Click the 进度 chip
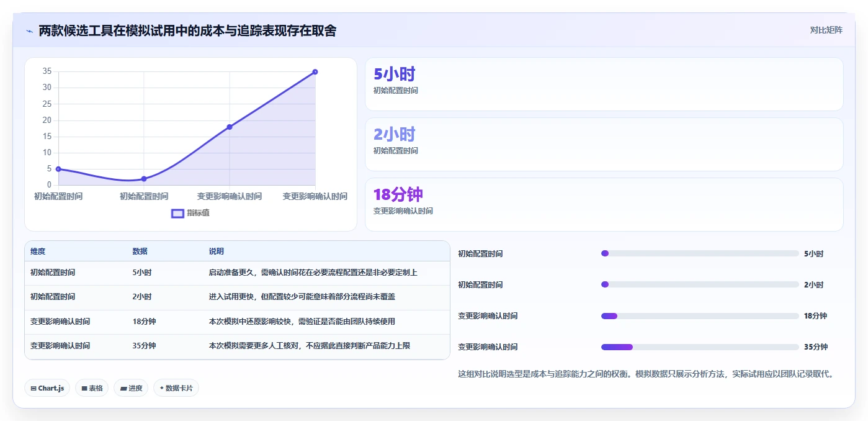Viewport: 868px width, 421px height. (x=131, y=388)
